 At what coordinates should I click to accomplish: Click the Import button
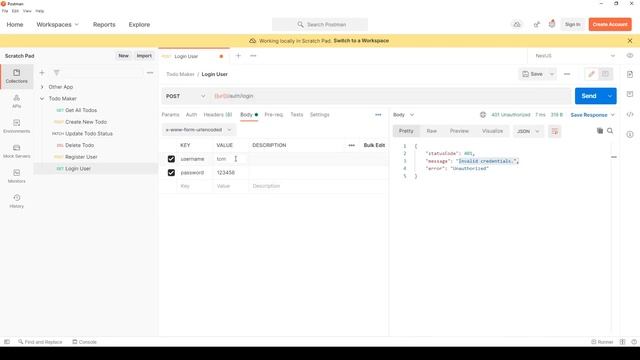tap(144, 56)
